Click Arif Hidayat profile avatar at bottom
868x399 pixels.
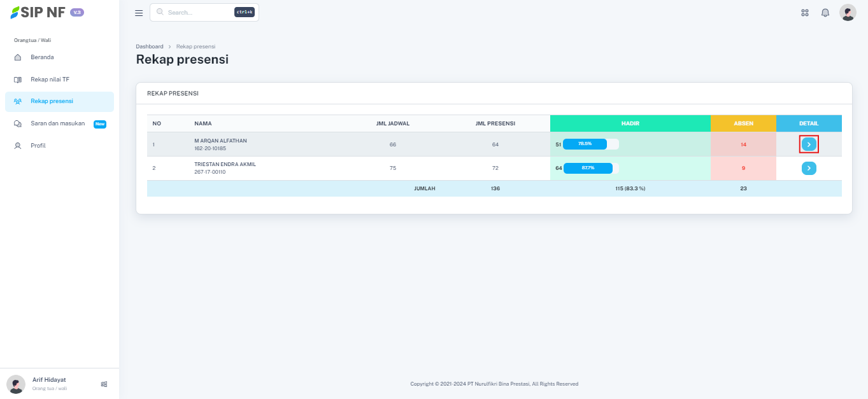coord(16,384)
